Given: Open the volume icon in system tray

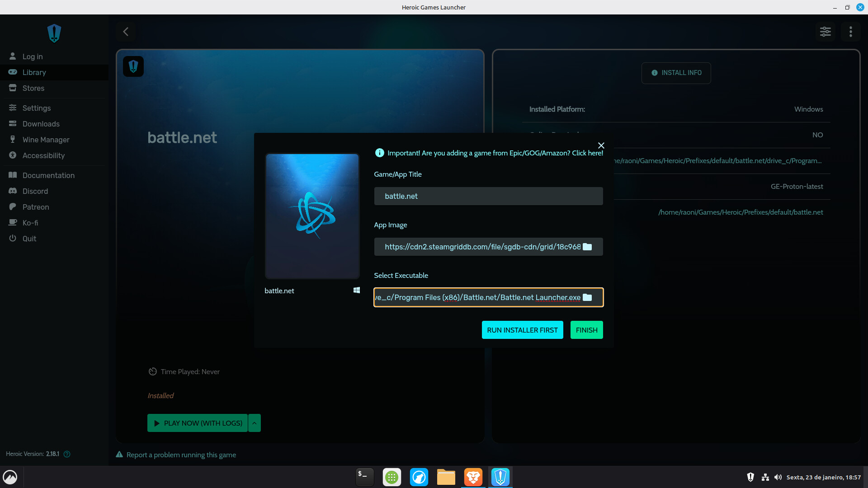Looking at the screenshot, I should [x=778, y=477].
